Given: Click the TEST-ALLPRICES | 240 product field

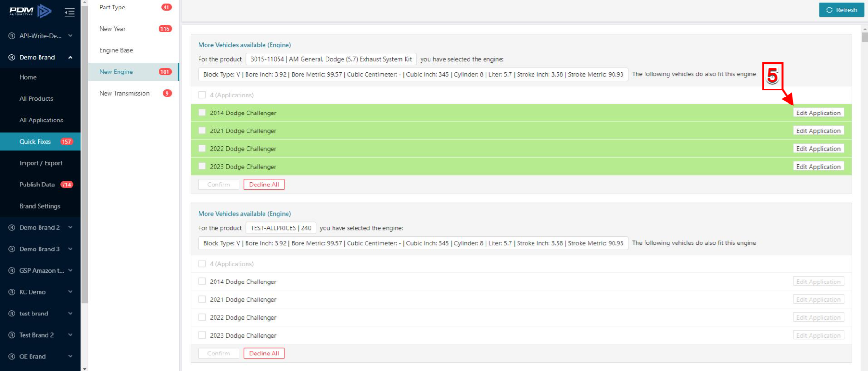Looking at the screenshot, I should pyautogui.click(x=281, y=228).
